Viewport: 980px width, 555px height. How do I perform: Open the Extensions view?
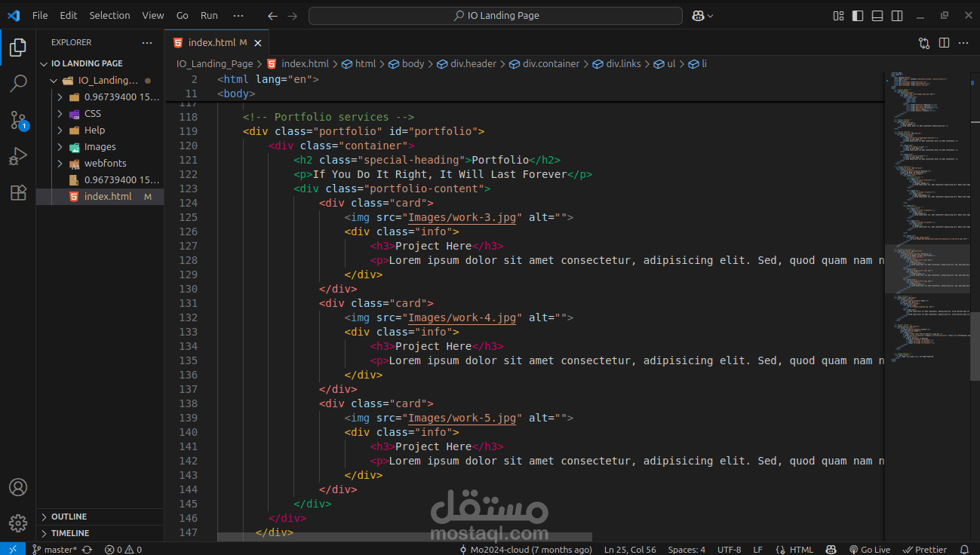click(x=18, y=192)
